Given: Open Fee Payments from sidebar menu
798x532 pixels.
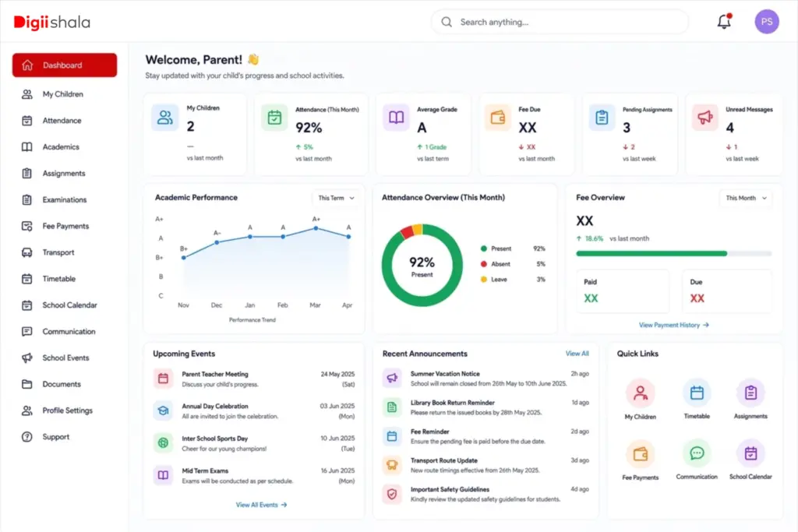Looking at the screenshot, I should (x=64, y=226).
